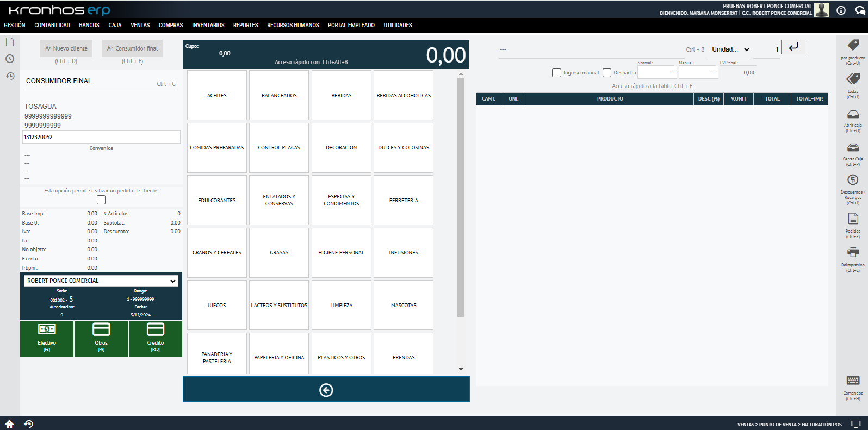Click the back arrow circle icon

coord(326,390)
